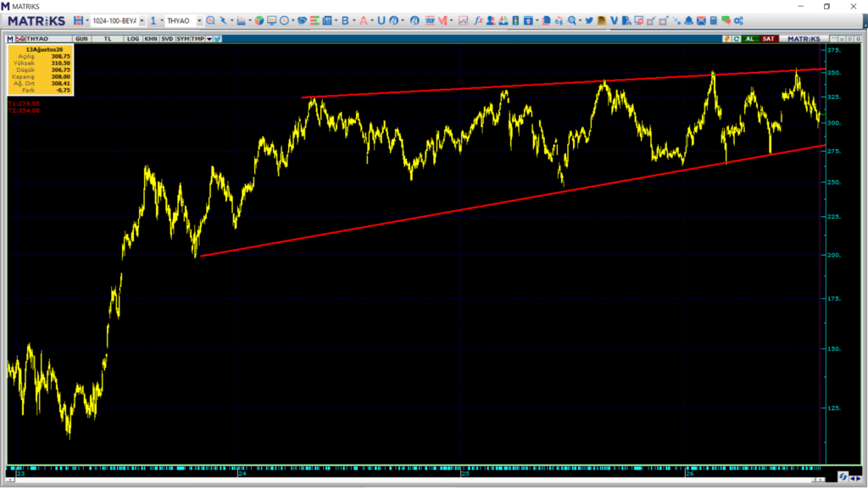Click the 24 year marker on time axis
Image resolution: width=868 pixels, height=488 pixels.
(x=242, y=474)
